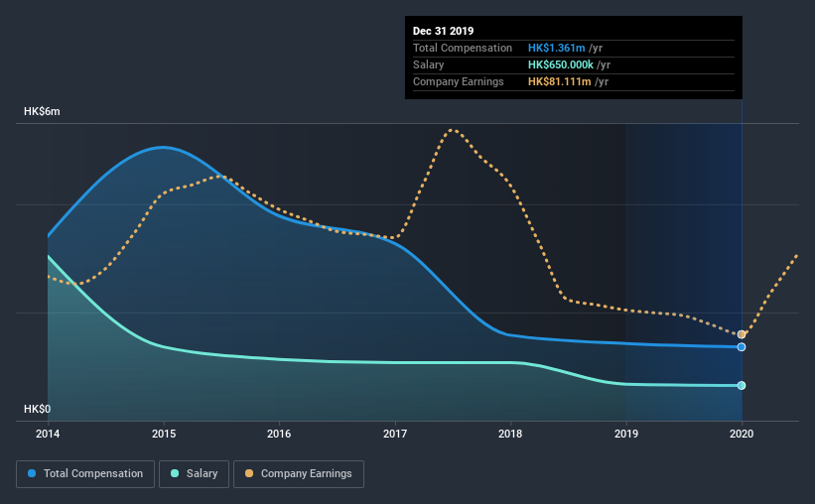Click the HK$0 y-axis label
The height and width of the screenshot is (504, 815).
pyautogui.click(x=38, y=410)
